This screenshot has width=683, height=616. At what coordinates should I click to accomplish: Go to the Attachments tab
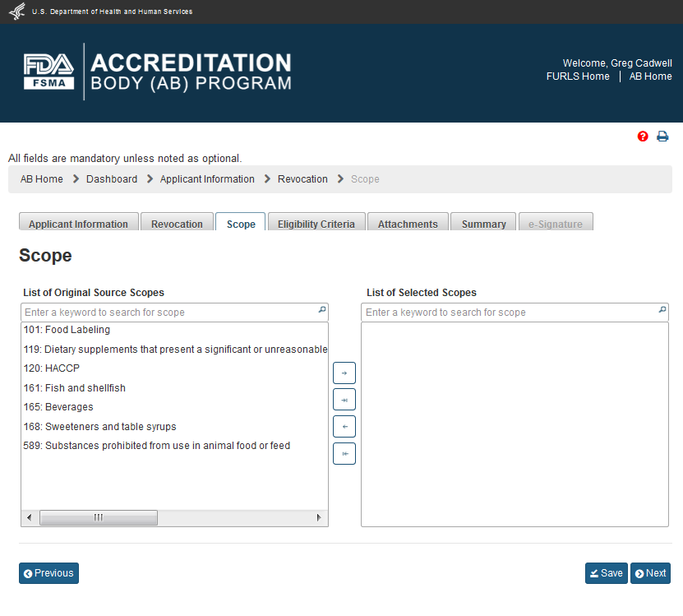tap(408, 224)
